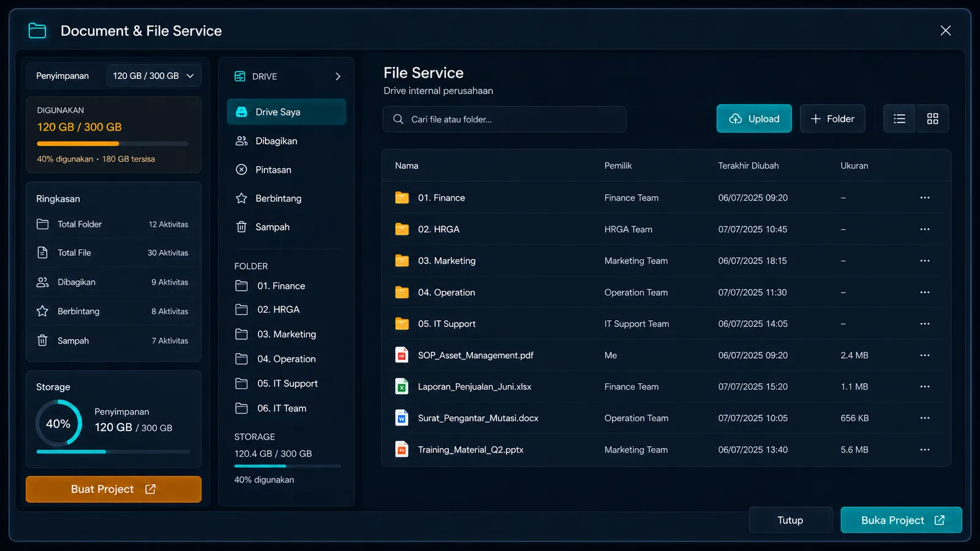Open more options for Training_Material_Q2.pptx
Viewport: 980px width, 551px height.
click(x=925, y=450)
